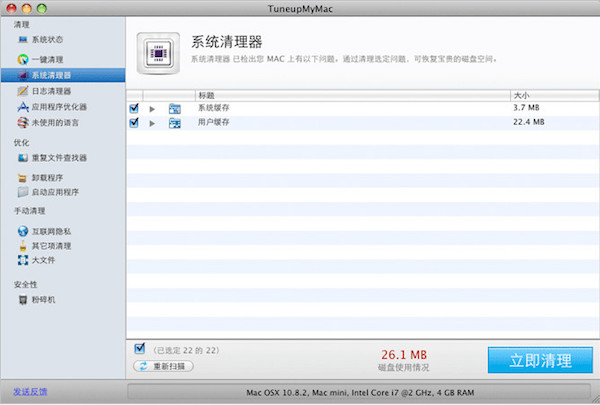Open the 日志清理器 pencil icon
600x405 pixels.
(23, 91)
